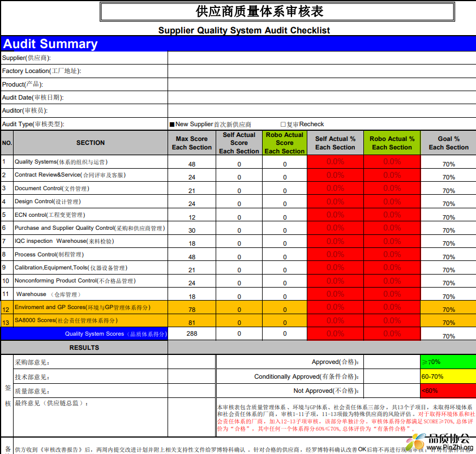476x454 pixels.
Task: Click the Audit Date input cell
Action: (322, 97)
